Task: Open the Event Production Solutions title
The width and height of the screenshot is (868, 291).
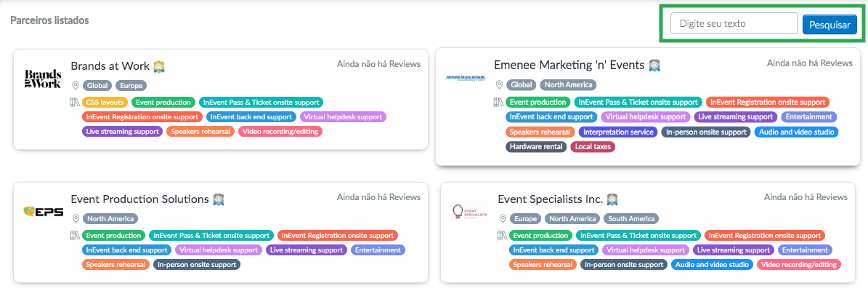Action: click(x=139, y=199)
